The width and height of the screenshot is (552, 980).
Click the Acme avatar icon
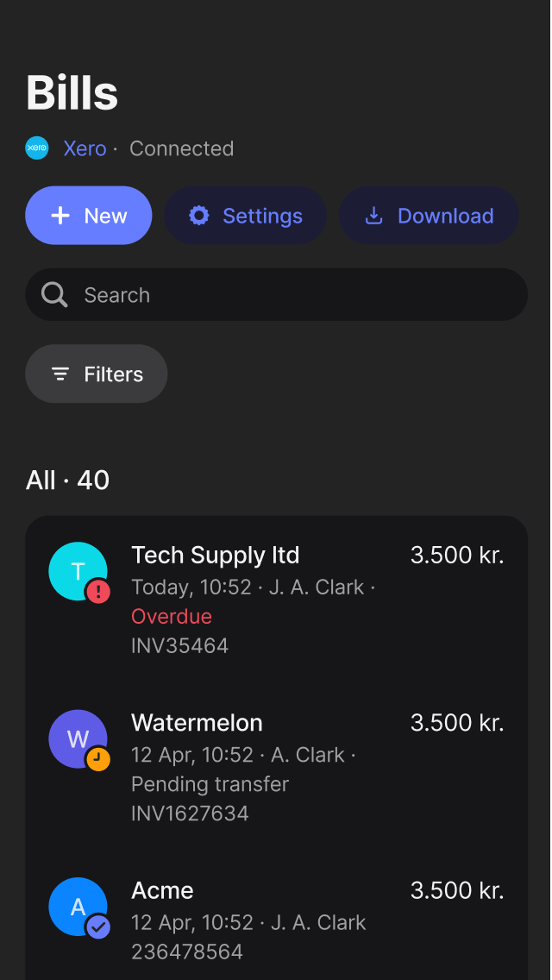point(76,906)
